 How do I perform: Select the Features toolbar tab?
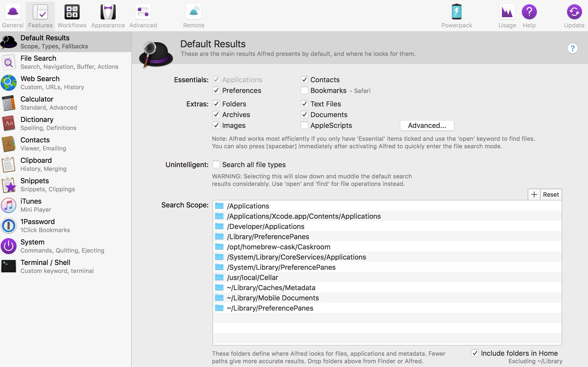point(40,16)
